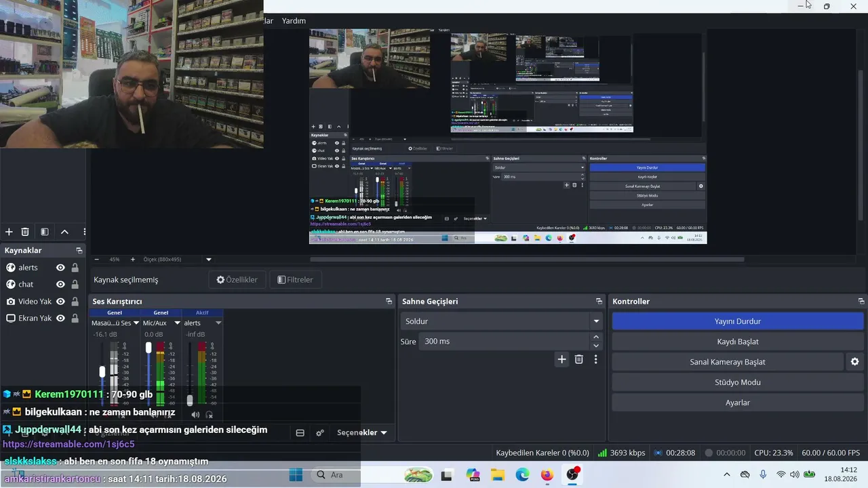Viewport: 868px width, 488px height.
Task: Hide the chat source
Action: (60, 285)
